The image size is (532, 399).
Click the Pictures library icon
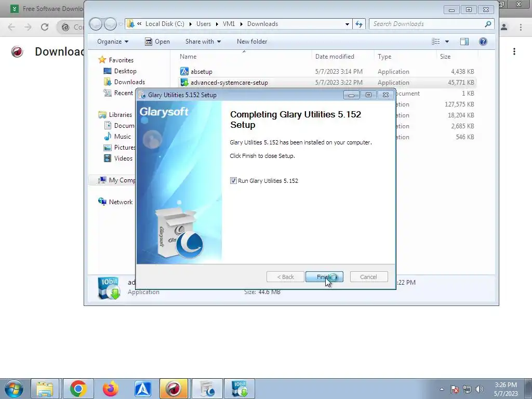[108, 147]
